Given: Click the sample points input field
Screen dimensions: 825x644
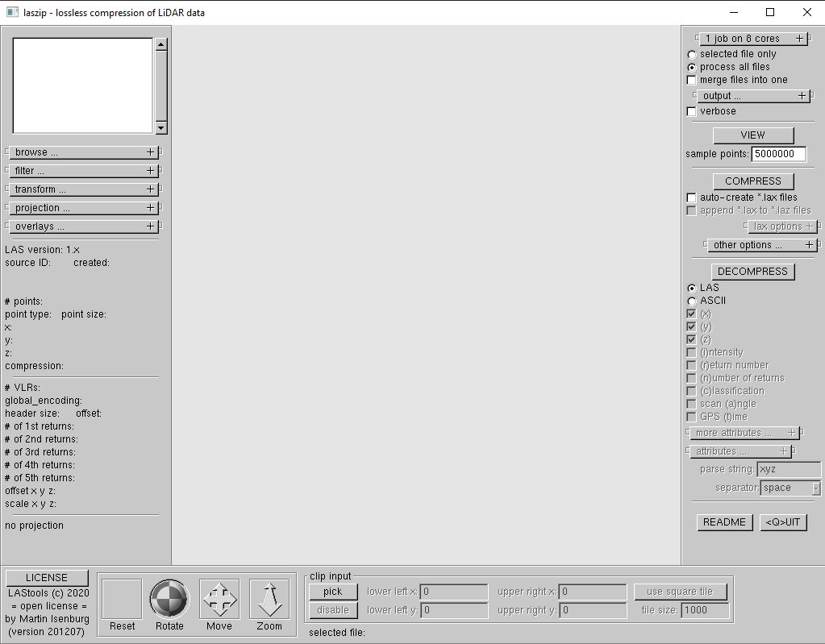Looking at the screenshot, I should (777, 154).
